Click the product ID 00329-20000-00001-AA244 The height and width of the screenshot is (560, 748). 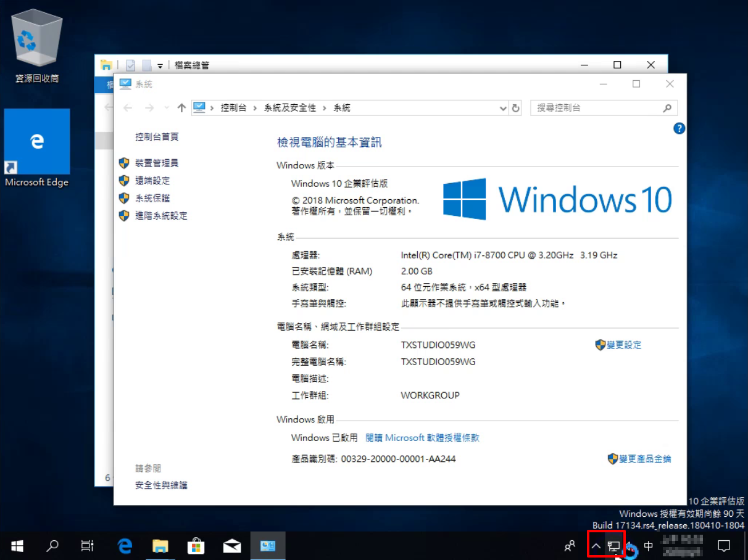click(398, 459)
